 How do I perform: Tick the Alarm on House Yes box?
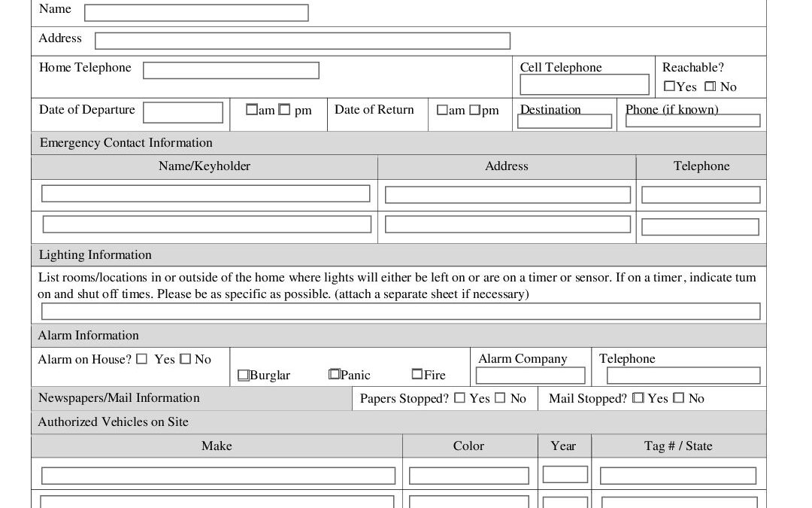point(142,360)
